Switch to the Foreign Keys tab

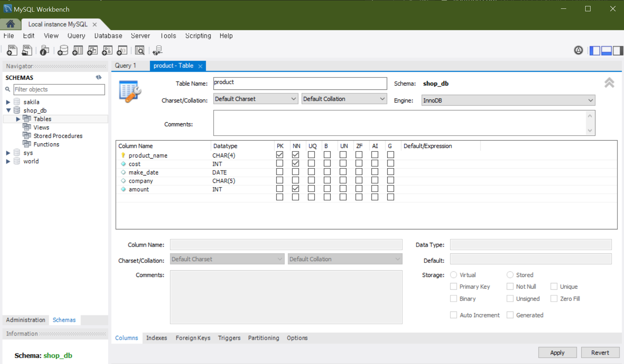(x=193, y=338)
